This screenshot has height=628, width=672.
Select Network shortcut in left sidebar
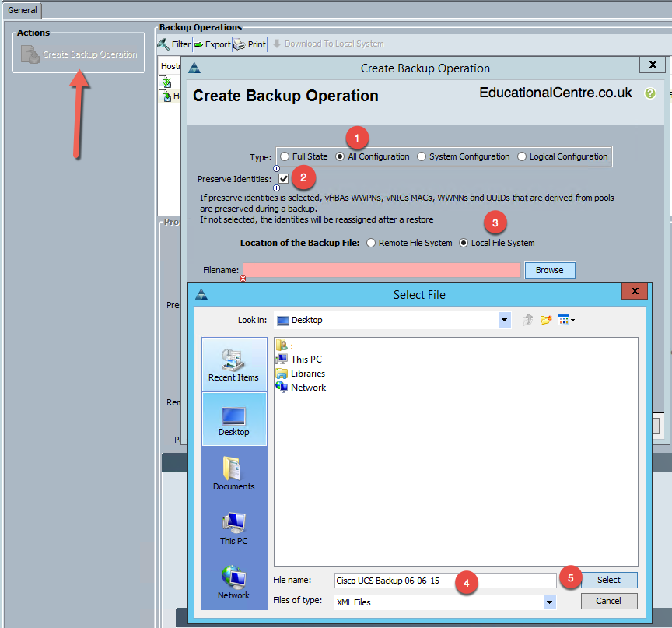[x=233, y=582]
